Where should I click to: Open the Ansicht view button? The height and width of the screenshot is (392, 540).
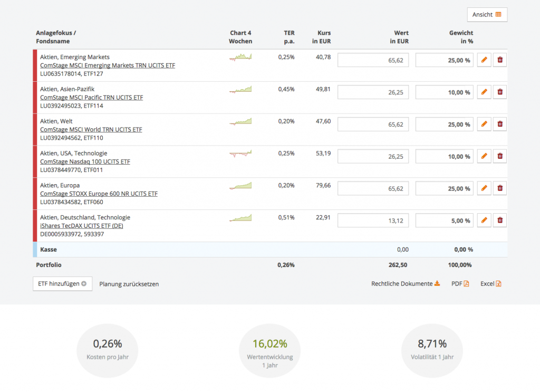click(x=487, y=14)
